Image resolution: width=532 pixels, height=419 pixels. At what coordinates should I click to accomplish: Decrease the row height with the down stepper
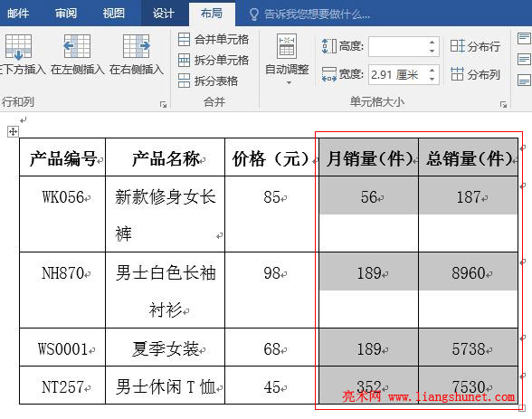click(x=432, y=51)
